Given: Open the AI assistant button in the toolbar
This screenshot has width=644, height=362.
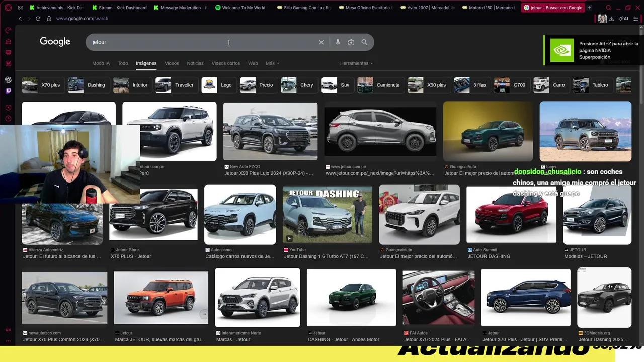Looking at the screenshot, I should click(x=623, y=19).
